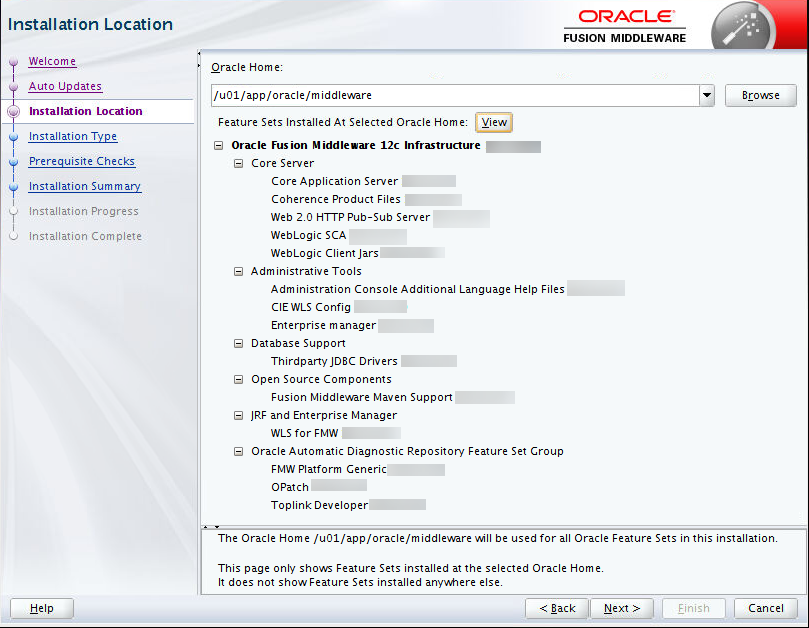Select the Installation Location step

pos(86,111)
